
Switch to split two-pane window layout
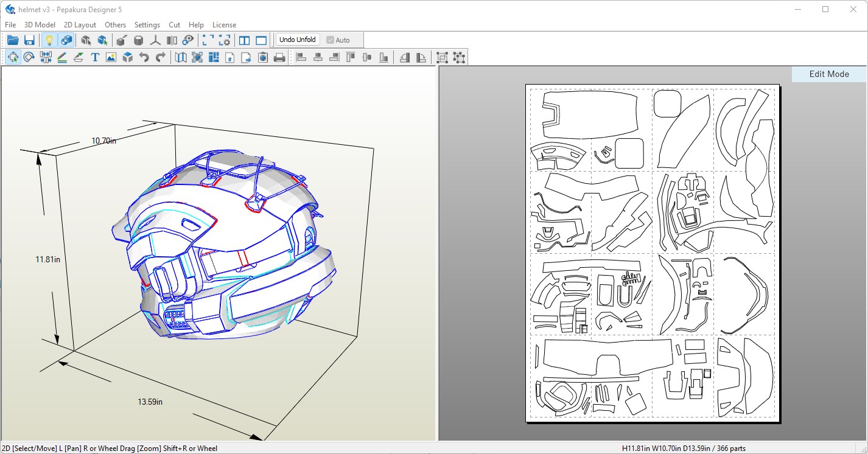245,40
